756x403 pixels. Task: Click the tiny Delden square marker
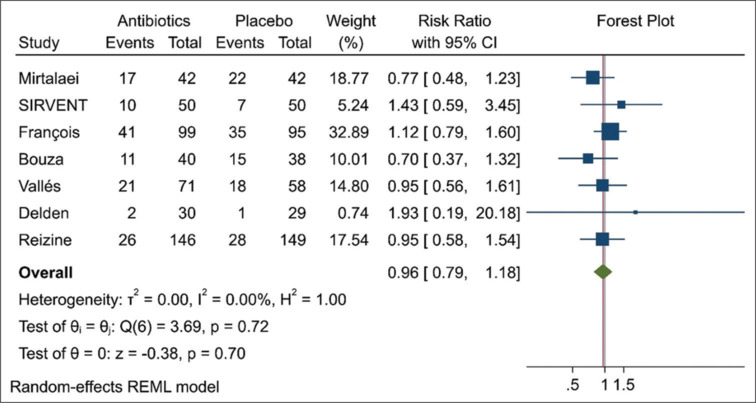coord(635,212)
